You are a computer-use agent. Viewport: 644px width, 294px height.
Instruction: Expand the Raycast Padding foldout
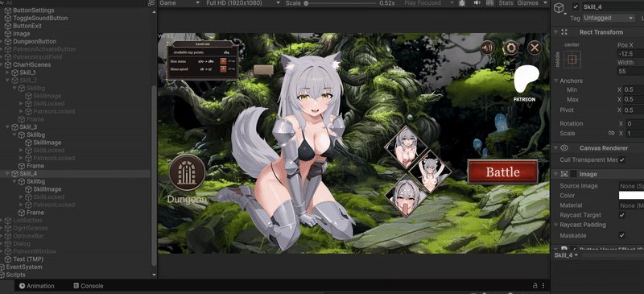(x=556, y=225)
